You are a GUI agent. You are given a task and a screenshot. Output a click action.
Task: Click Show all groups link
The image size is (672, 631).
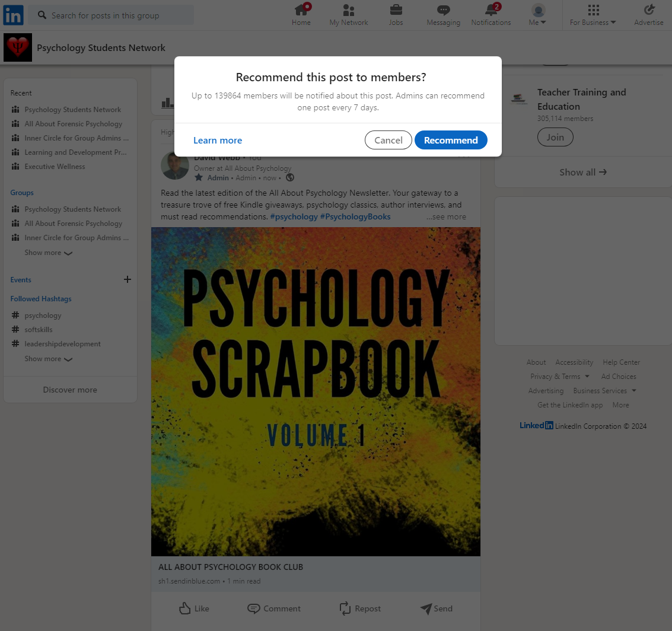583,172
